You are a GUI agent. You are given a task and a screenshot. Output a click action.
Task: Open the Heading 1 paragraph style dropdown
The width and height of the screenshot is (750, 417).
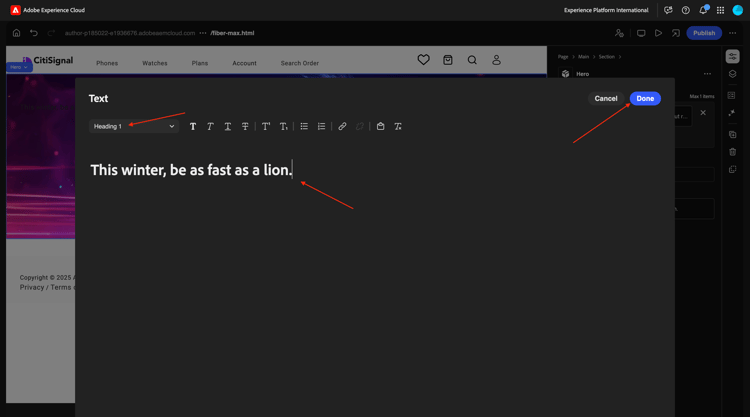134,126
